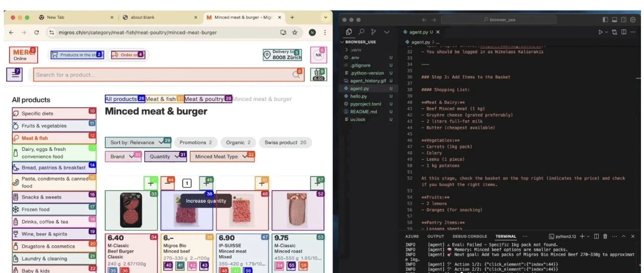644x273 pixels.
Task: Open README.md in the Explorer
Action: pyautogui.click(x=363, y=112)
